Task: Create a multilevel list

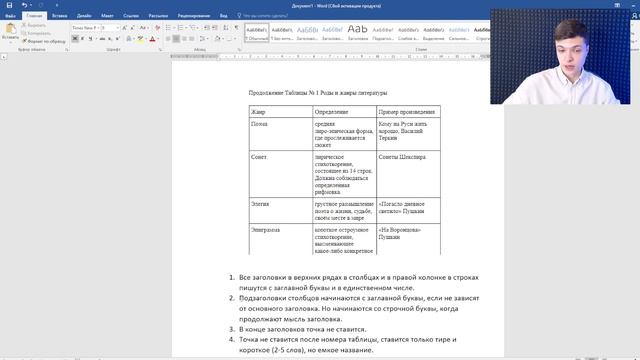Action: 193,28
